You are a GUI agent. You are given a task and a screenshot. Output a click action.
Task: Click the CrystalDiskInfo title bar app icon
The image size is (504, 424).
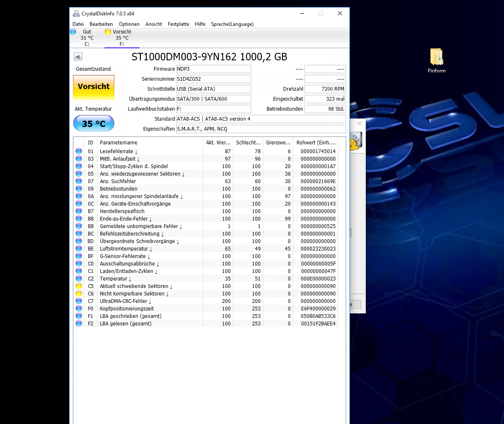coord(76,13)
